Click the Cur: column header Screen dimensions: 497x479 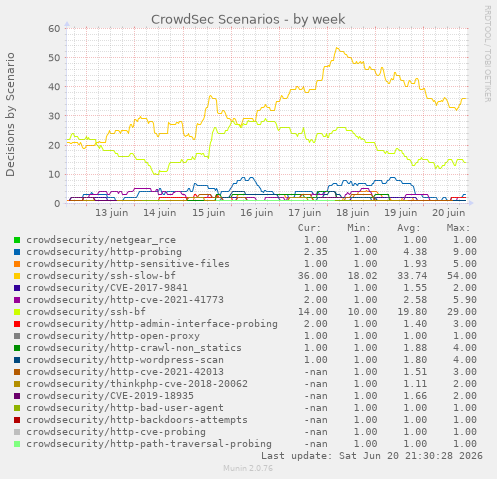click(x=309, y=228)
